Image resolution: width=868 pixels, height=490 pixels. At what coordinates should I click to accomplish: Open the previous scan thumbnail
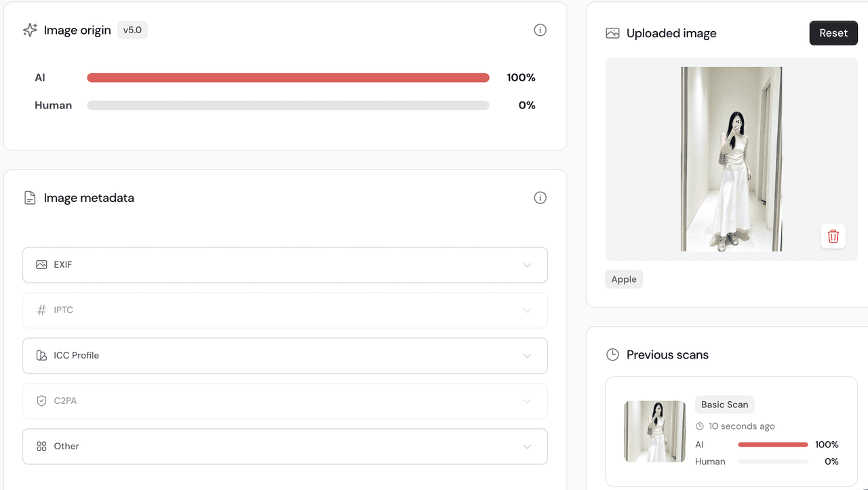655,432
